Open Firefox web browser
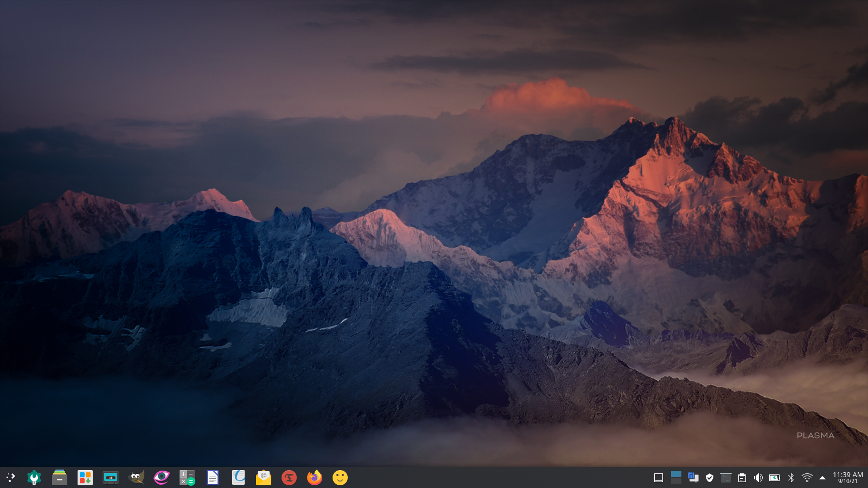Image resolution: width=868 pixels, height=488 pixels. [315, 478]
